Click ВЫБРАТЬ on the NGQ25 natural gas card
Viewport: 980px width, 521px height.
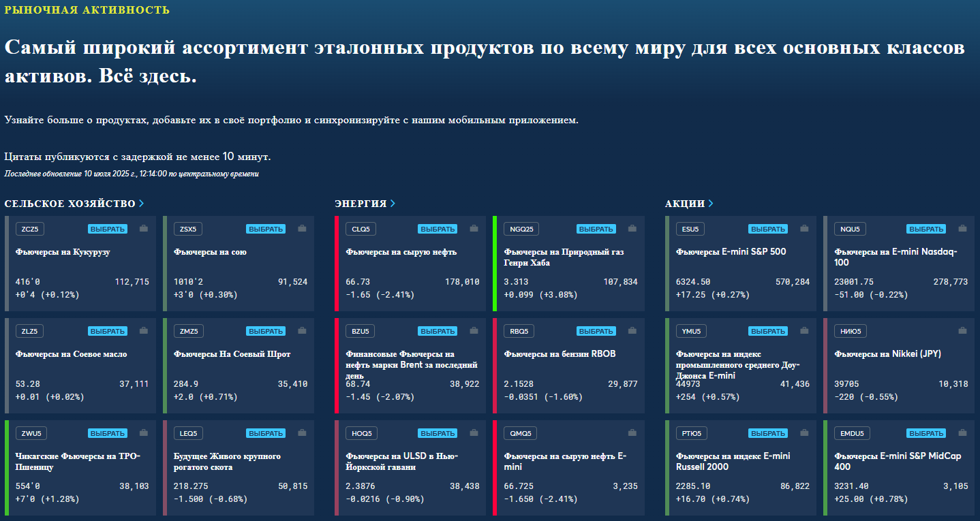click(596, 229)
